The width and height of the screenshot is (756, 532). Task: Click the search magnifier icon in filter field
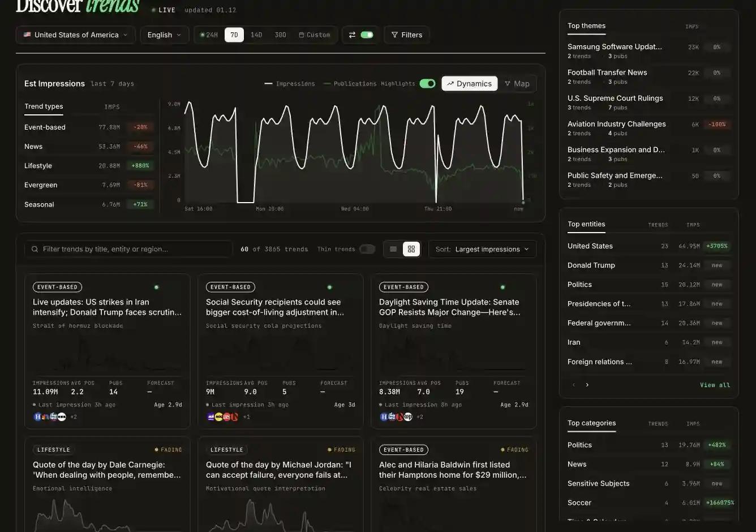point(35,249)
